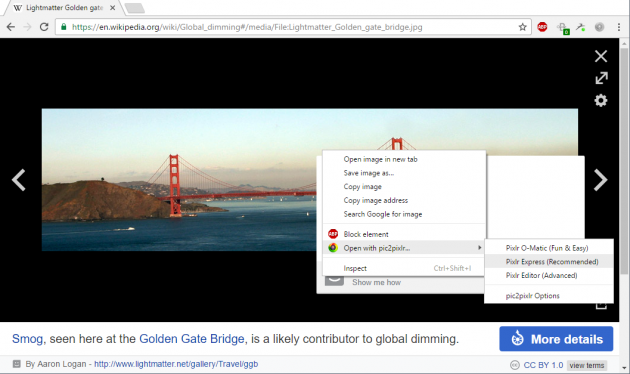Choose Inspect in context menu
Viewport: 630px width, 374px height.
[x=404, y=268]
